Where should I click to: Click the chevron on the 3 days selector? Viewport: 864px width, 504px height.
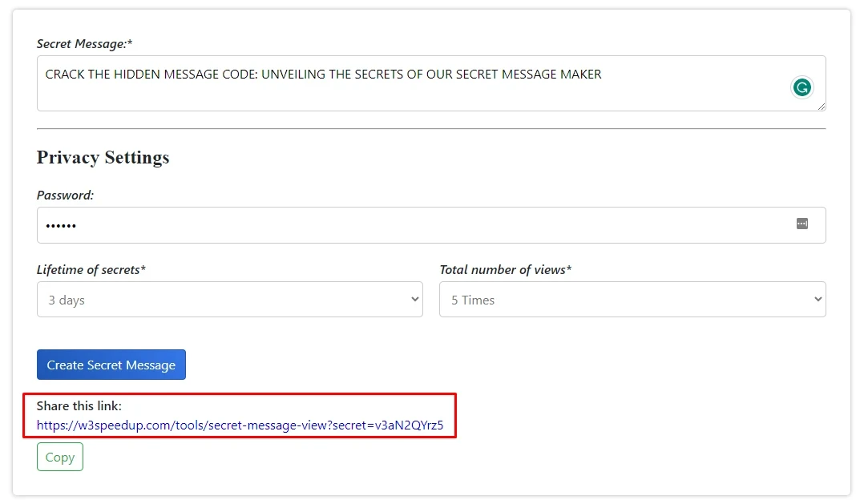[x=415, y=299]
